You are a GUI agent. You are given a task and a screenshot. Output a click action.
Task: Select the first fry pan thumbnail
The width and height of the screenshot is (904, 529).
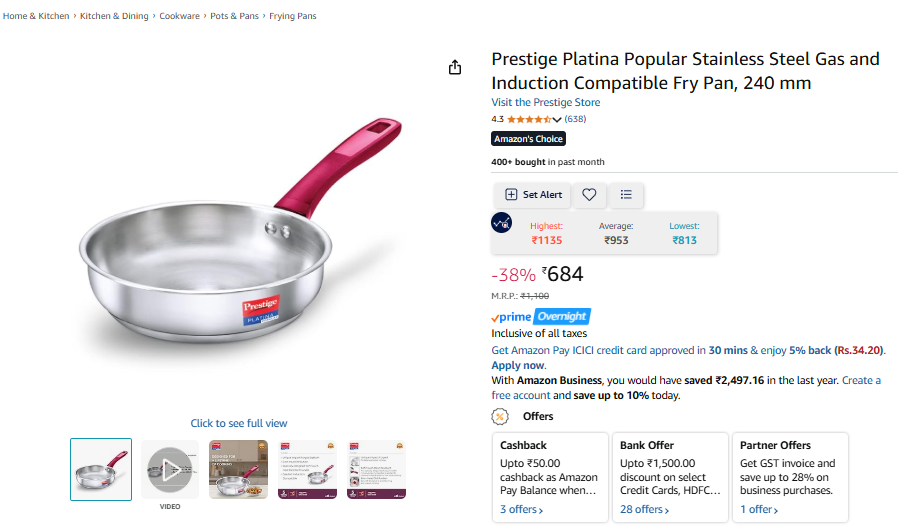[x=101, y=469]
